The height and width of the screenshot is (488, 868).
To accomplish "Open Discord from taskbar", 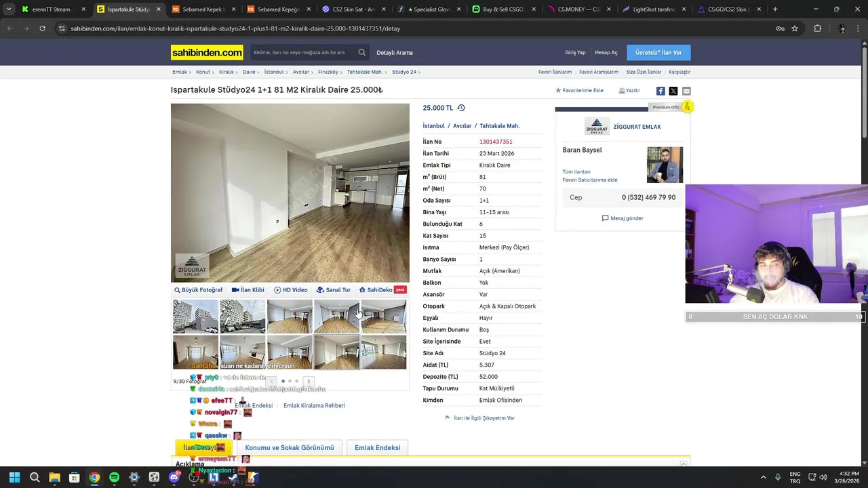I will [x=174, y=477].
